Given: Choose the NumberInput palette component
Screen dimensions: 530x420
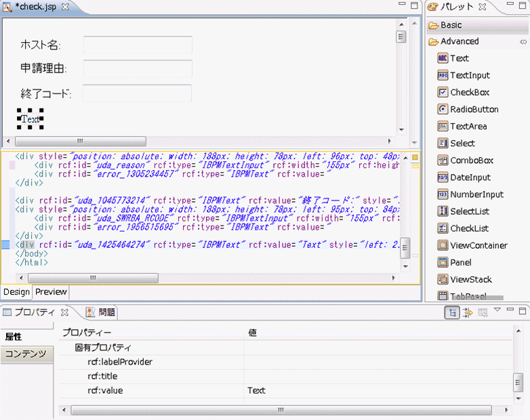Looking at the screenshot, I should [x=476, y=194].
